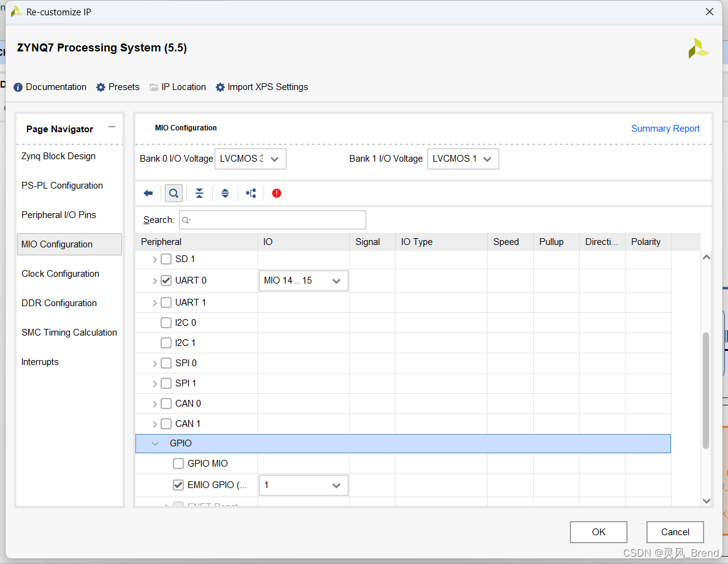Open EMIO GPIO width dropdown
This screenshot has height=564, width=728.
pos(303,485)
